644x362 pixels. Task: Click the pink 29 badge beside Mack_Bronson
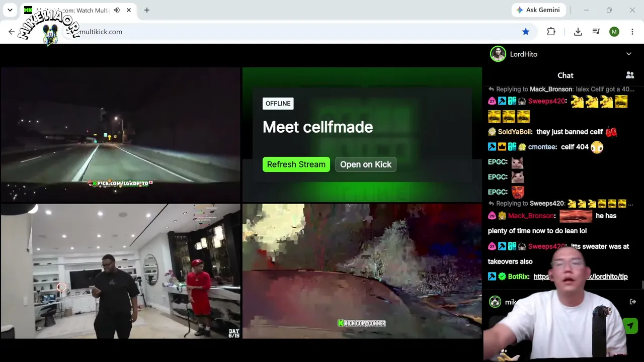click(492, 216)
